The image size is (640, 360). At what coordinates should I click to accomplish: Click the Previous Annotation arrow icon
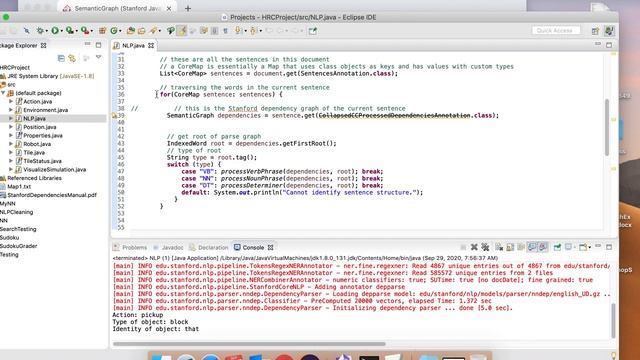[253, 31]
